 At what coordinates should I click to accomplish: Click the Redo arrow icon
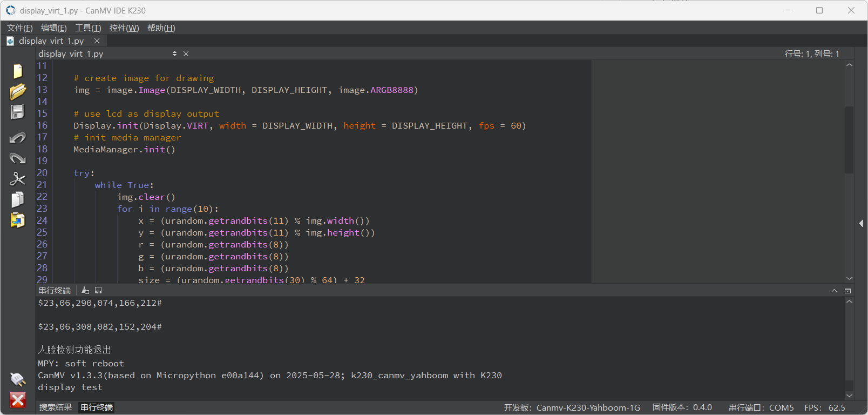click(x=18, y=158)
